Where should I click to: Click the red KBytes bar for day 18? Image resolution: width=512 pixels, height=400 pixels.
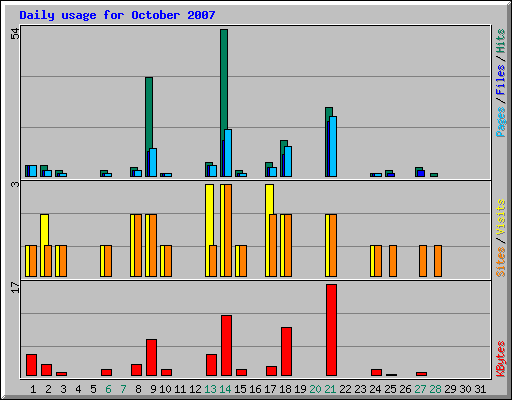tap(286, 351)
